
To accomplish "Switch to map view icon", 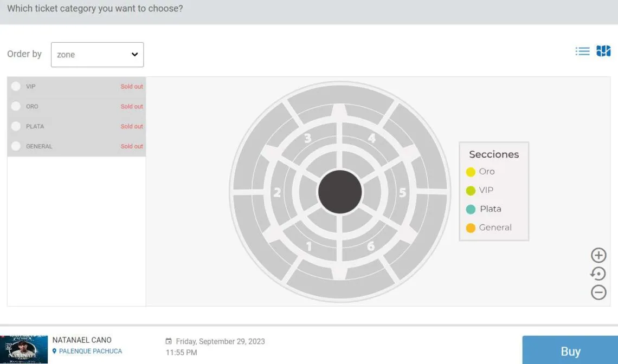I will pyautogui.click(x=603, y=51).
